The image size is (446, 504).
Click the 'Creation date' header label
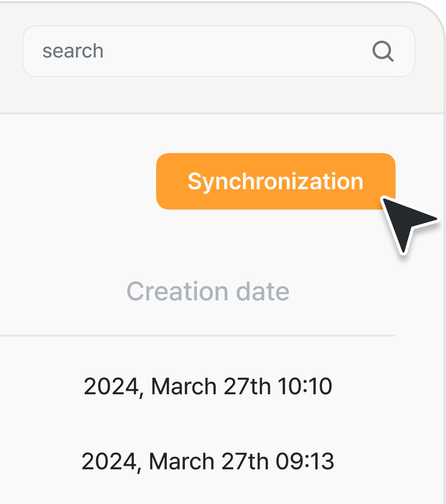click(x=208, y=292)
